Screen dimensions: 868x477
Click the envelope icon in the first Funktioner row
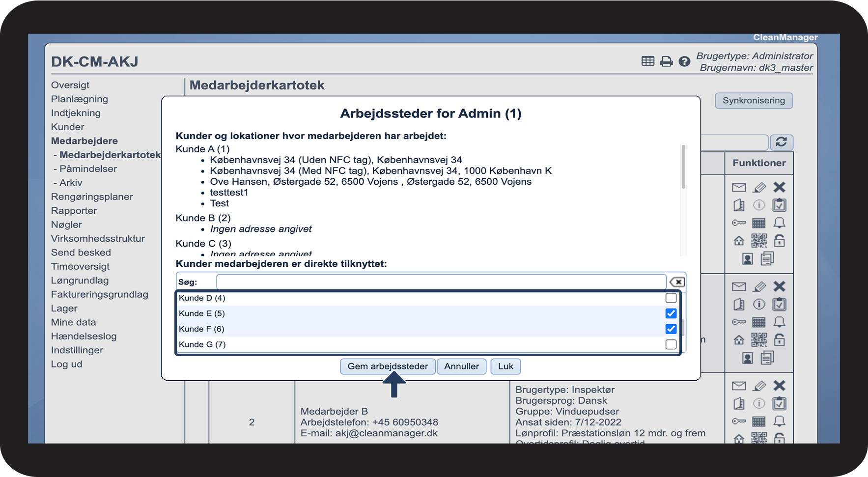[x=739, y=187]
